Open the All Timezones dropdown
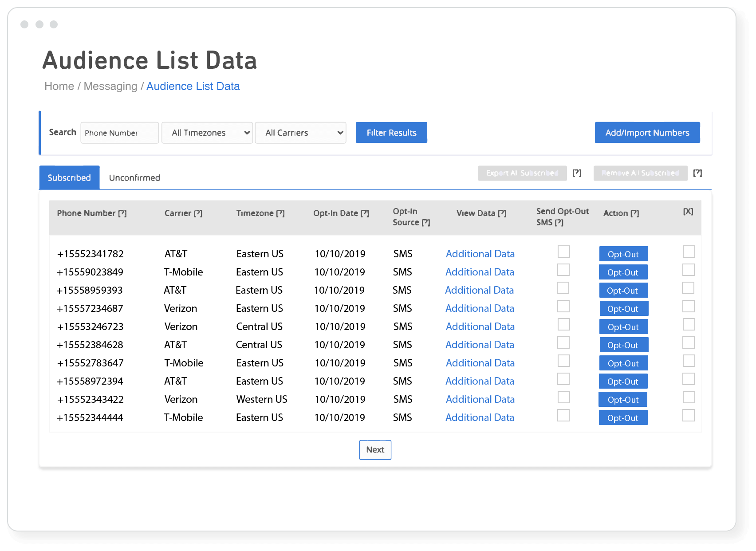The width and height of the screenshot is (756, 551). [x=207, y=133]
